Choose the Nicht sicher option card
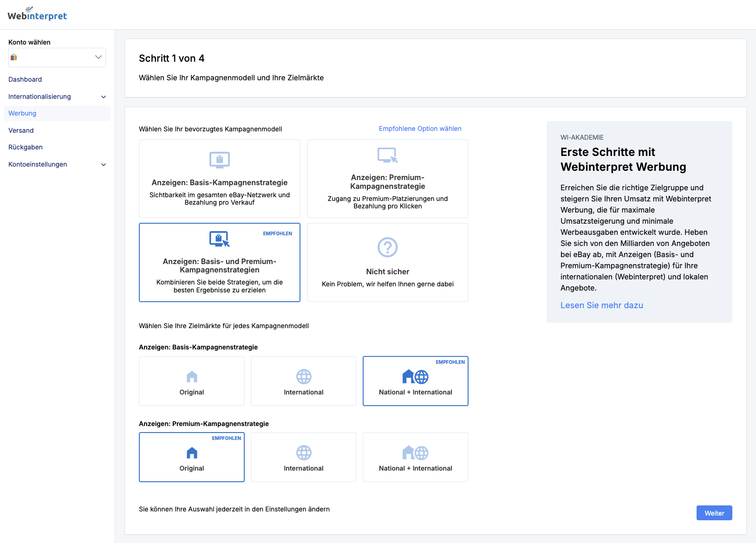Screen dimensions: 756x543 coord(388,263)
